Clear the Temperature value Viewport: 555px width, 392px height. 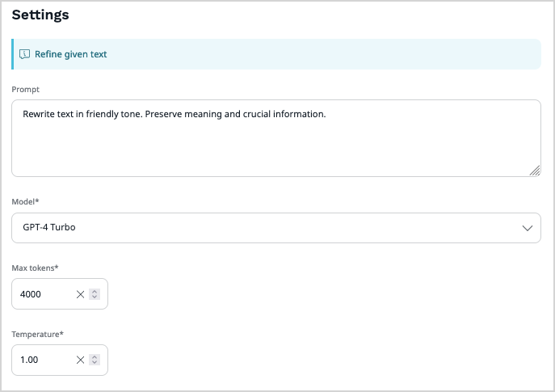point(80,360)
